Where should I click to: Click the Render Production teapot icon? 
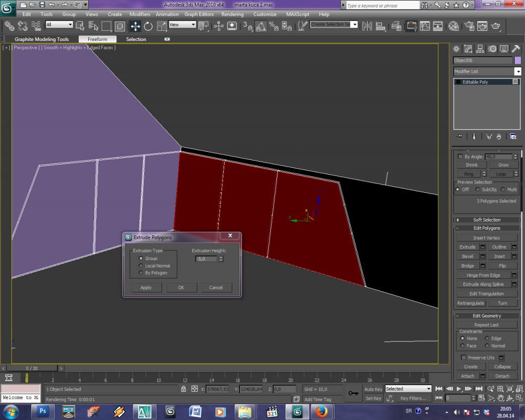[496, 26]
